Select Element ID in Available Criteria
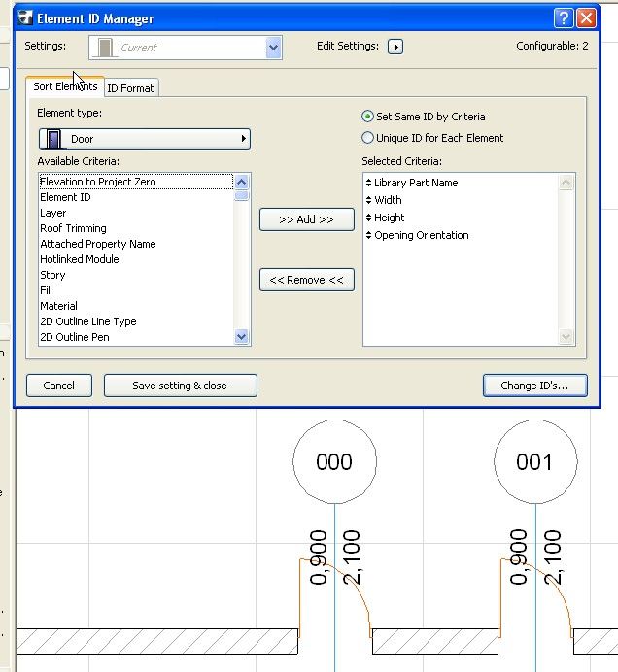This screenshot has height=672, width=618. pyautogui.click(x=136, y=197)
